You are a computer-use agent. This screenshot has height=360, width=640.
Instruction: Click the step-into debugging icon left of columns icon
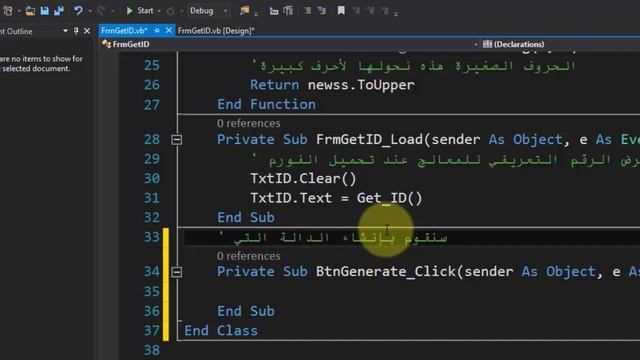[x=274, y=11]
